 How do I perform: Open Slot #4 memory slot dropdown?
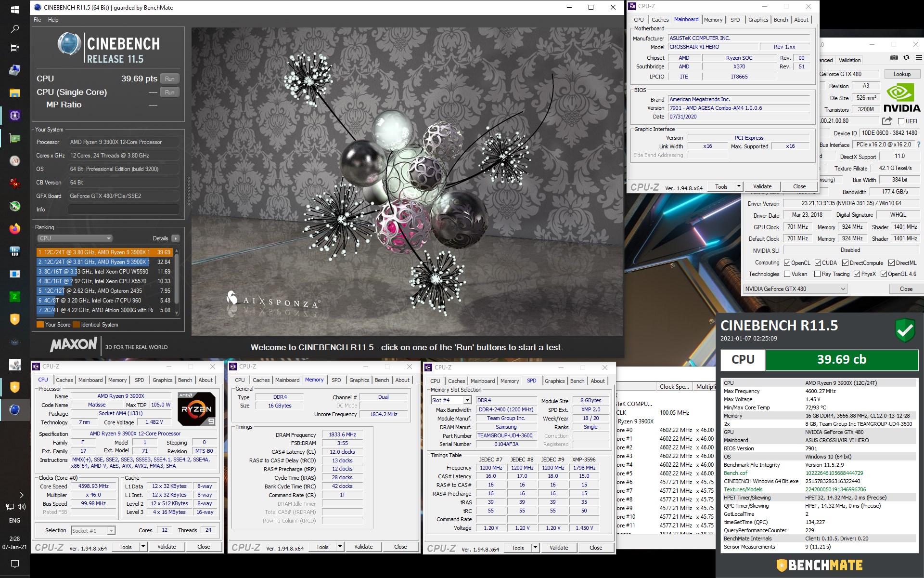click(451, 400)
